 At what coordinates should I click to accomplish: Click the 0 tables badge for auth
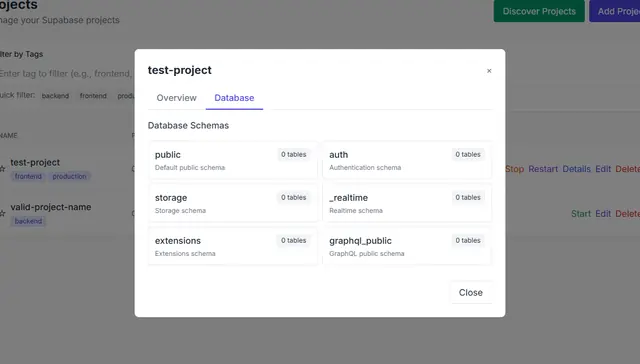pyautogui.click(x=468, y=154)
